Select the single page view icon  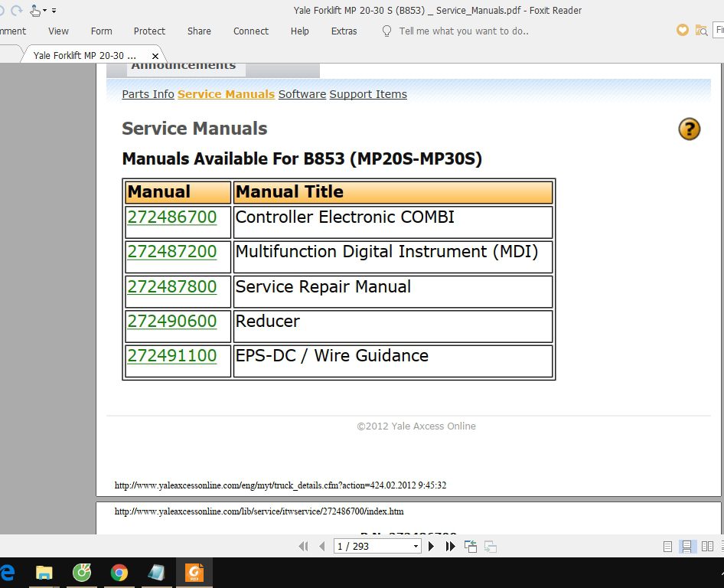(x=667, y=546)
